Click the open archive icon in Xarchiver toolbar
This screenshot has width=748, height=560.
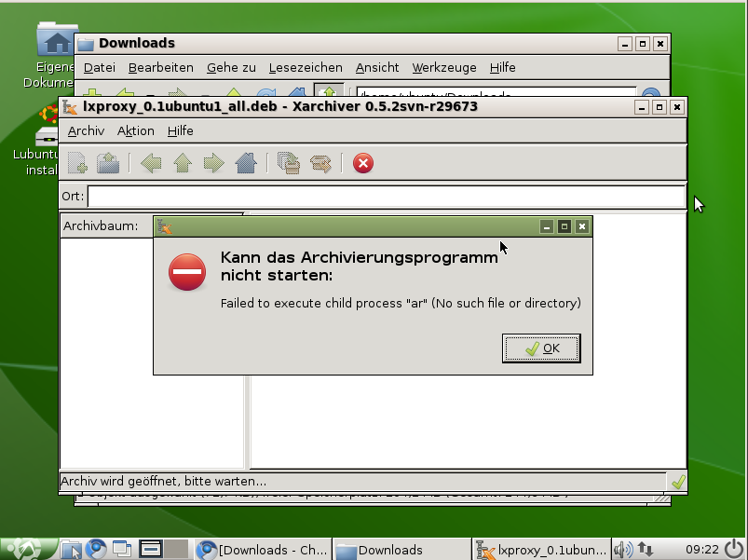click(x=108, y=163)
